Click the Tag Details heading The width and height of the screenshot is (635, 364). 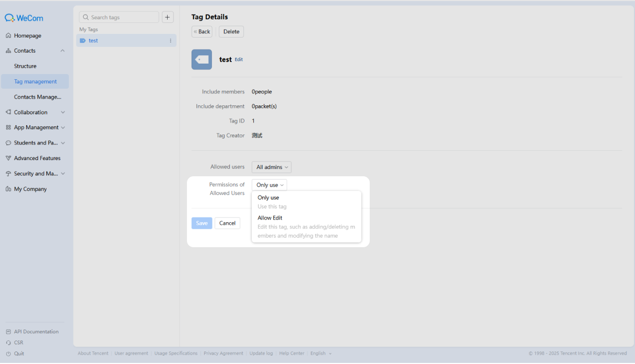coord(209,17)
